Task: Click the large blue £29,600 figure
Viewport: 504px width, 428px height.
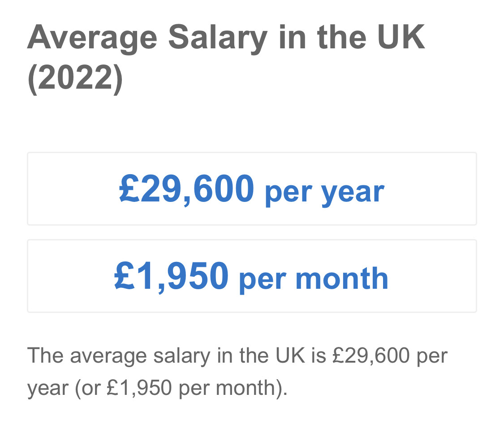Action: click(x=186, y=189)
